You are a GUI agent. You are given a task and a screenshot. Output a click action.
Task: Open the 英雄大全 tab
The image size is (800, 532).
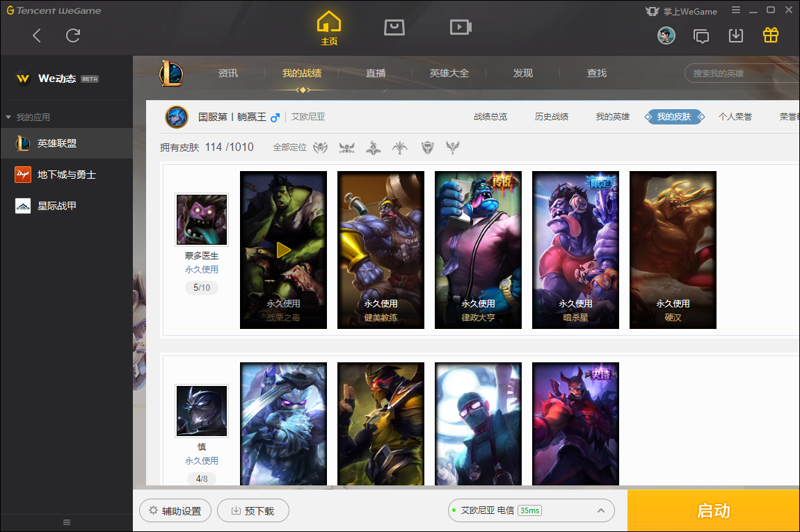click(x=449, y=74)
